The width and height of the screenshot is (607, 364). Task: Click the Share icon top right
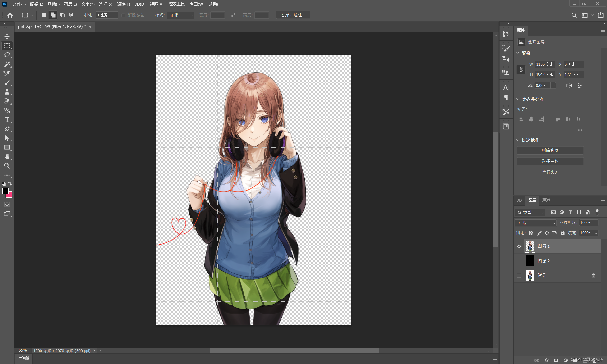[601, 15]
